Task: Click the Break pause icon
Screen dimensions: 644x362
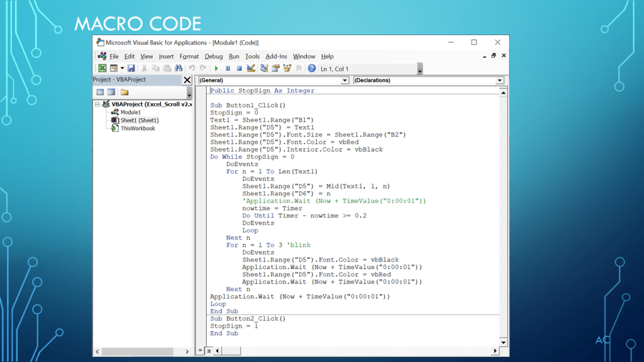Action: pos(228,69)
